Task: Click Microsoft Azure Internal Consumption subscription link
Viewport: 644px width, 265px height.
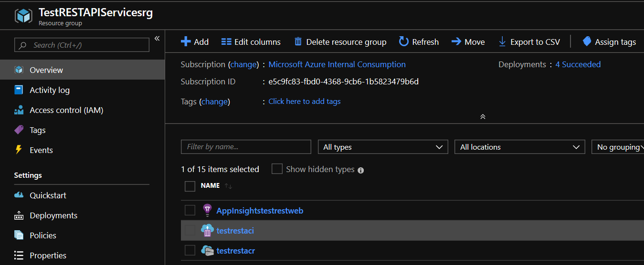Action: click(x=337, y=64)
